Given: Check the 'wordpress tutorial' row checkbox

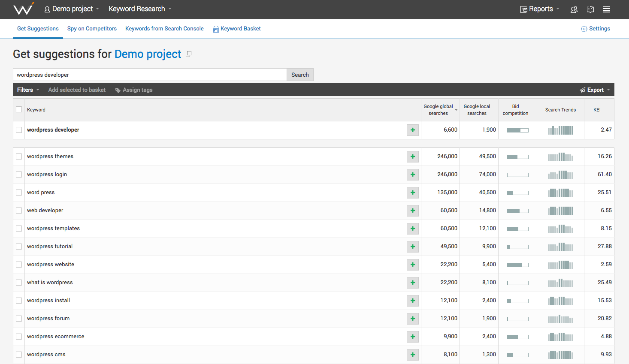Looking at the screenshot, I should pos(19,247).
